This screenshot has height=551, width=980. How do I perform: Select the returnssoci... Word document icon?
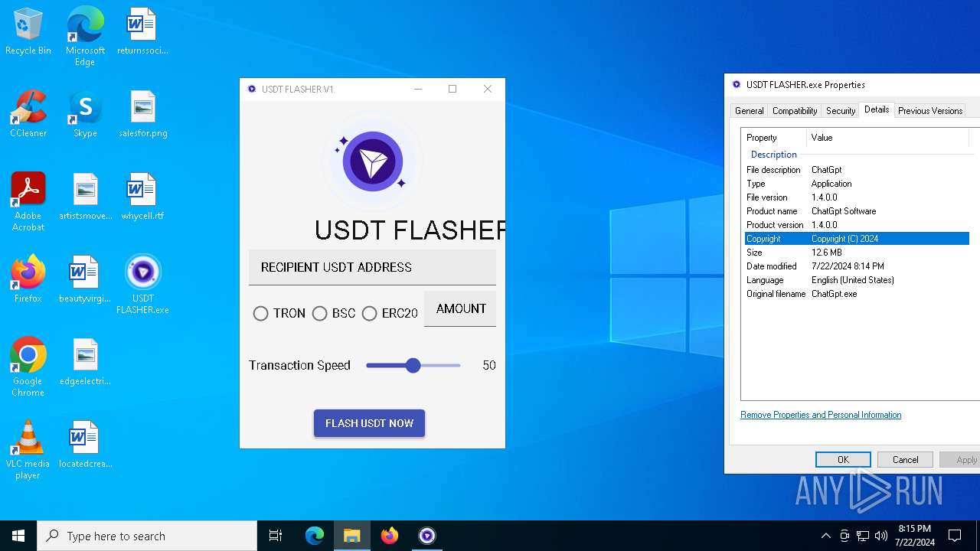142,32
